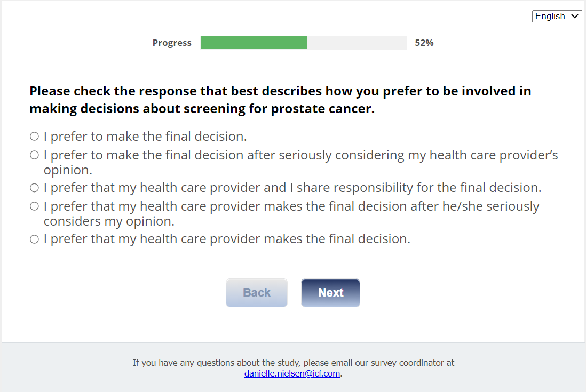Click the 'Progress' label text
Image resolution: width=586 pixels, height=392 pixels.
tap(172, 43)
